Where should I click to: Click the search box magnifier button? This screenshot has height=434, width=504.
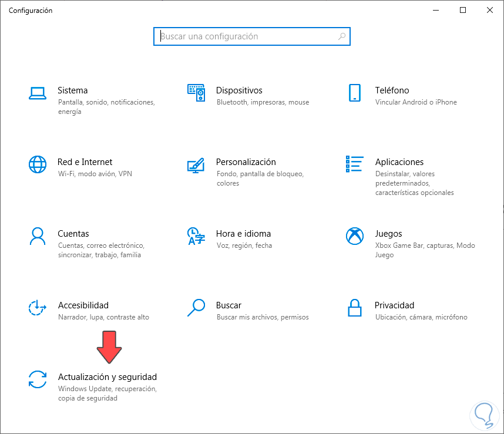pos(342,36)
